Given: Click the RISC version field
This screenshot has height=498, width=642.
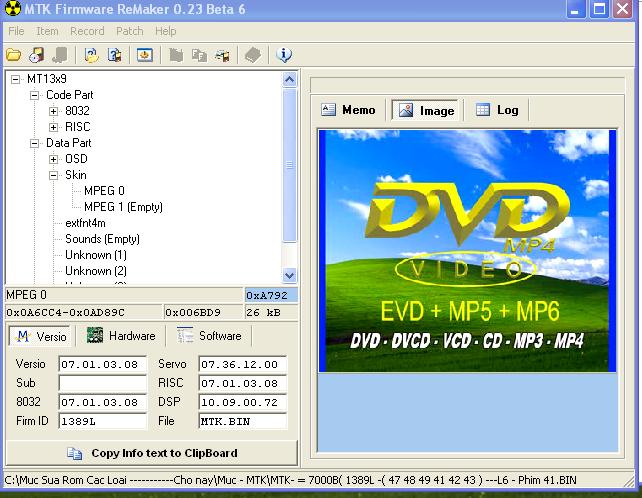Looking at the screenshot, I should (242, 383).
